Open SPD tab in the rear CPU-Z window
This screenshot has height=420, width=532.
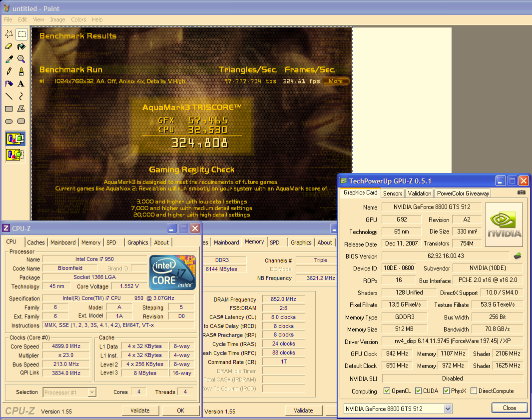275,242
